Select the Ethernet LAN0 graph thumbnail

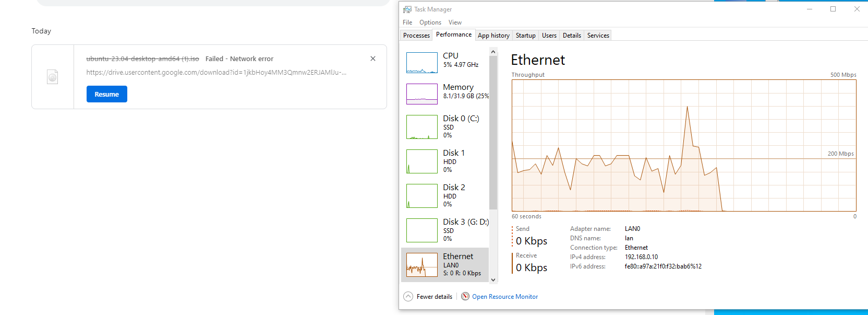pos(422,265)
